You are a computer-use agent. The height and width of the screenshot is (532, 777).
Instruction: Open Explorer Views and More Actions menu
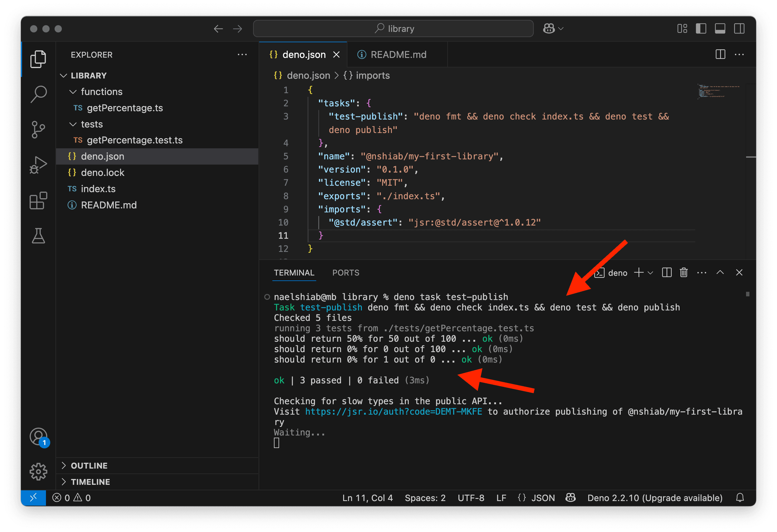(242, 55)
